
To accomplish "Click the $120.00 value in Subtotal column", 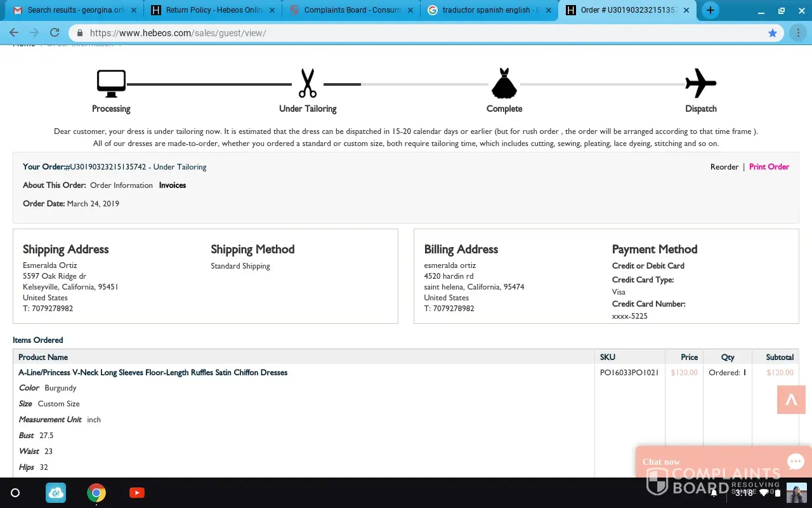I will (780, 373).
